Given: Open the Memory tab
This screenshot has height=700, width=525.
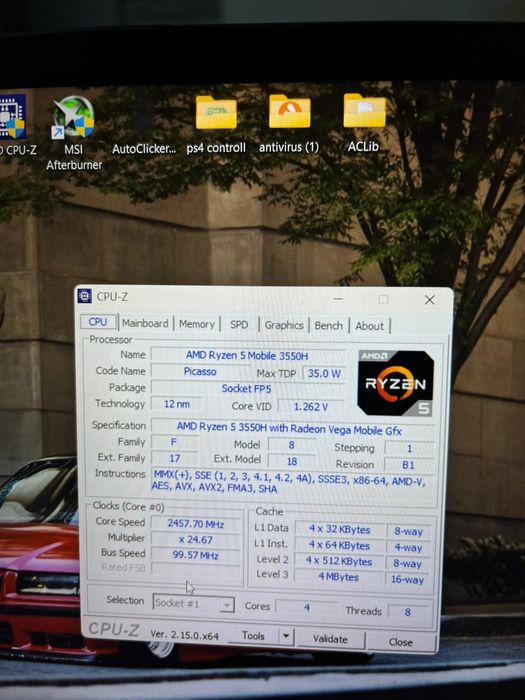Looking at the screenshot, I should click(x=196, y=324).
